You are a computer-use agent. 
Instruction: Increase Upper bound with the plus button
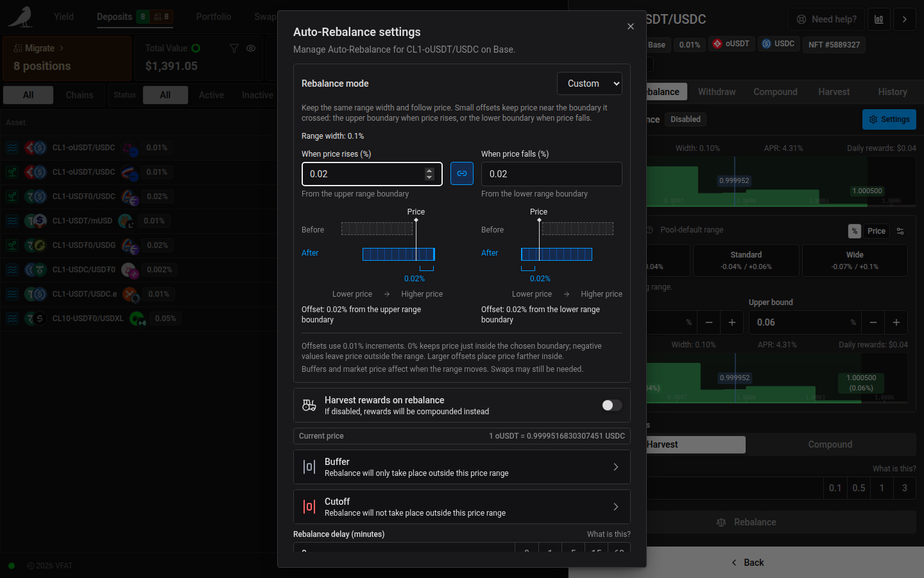click(896, 322)
